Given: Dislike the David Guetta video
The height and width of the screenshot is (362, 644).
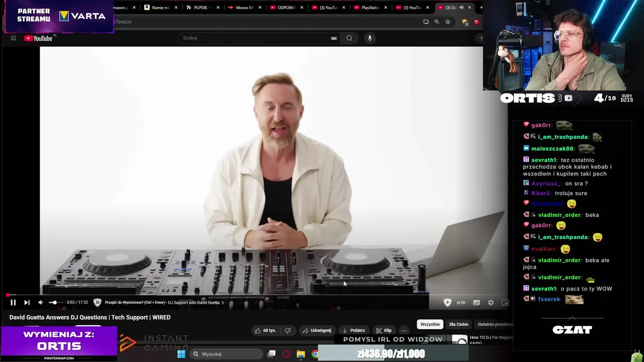Looking at the screenshot, I should tap(288, 330).
